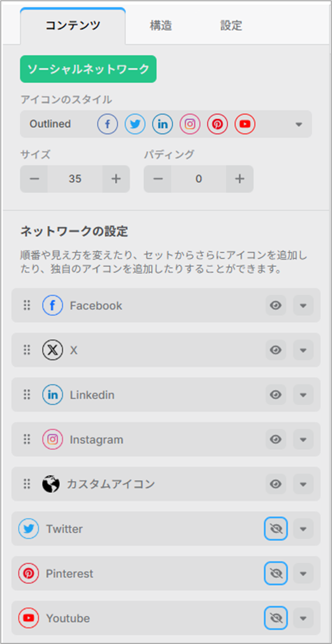The height and width of the screenshot is (644, 332).
Task: Click the サイズ value field showing 35
Action: pyautogui.click(x=75, y=179)
